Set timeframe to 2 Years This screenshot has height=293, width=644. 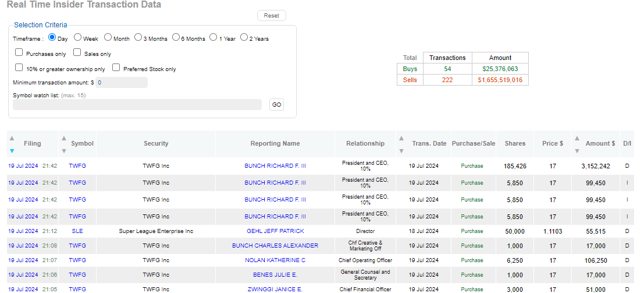click(x=244, y=38)
